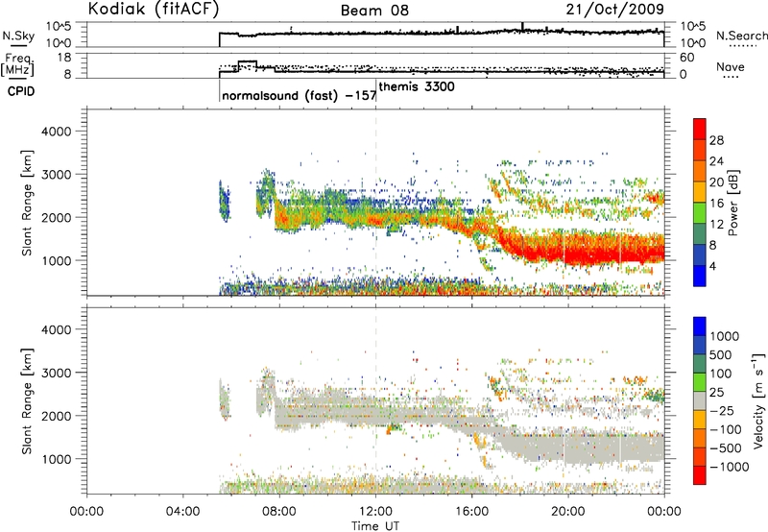This screenshot has height=532, width=768.
Task: Click the 'N.Sky' axis label
Action: coord(18,36)
